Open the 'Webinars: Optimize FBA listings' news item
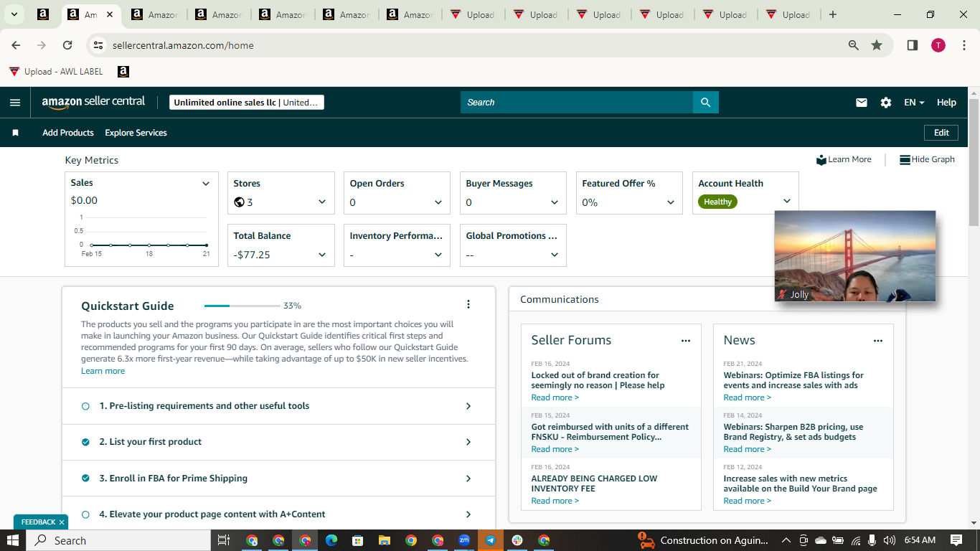The width and height of the screenshot is (980, 551). pyautogui.click(x=793, y=380)
